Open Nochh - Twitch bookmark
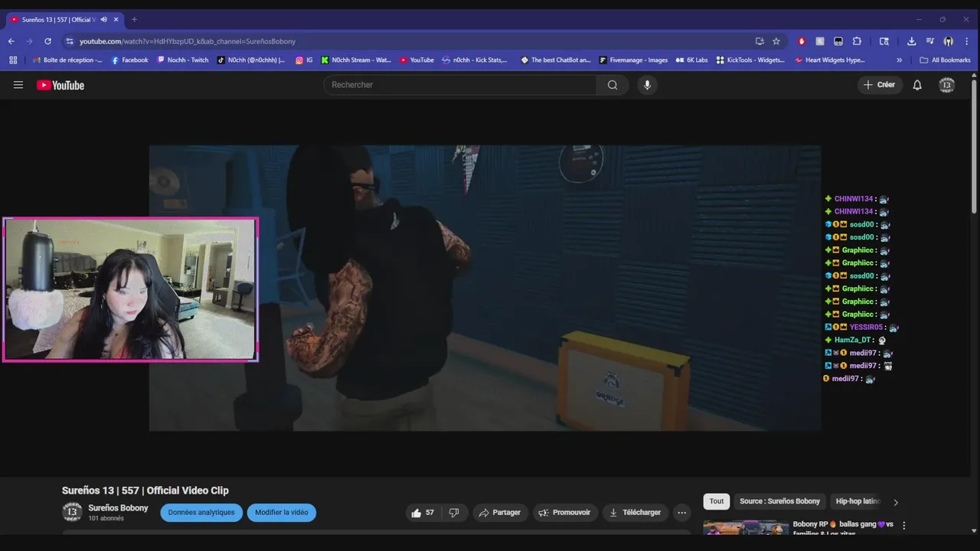980x551 pixels. (182, 60)
